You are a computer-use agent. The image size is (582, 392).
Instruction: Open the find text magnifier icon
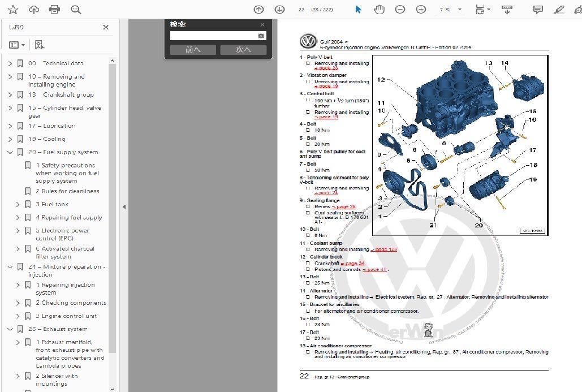tap(76, 9)
